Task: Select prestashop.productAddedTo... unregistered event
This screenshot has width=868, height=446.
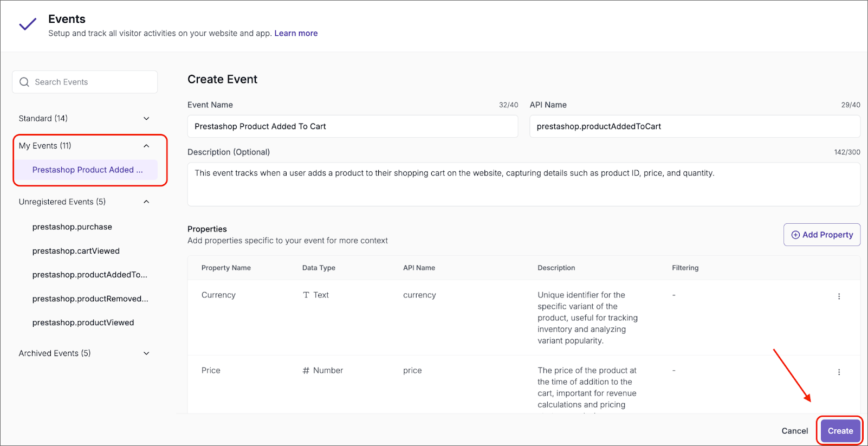Action: coord(90,275)
